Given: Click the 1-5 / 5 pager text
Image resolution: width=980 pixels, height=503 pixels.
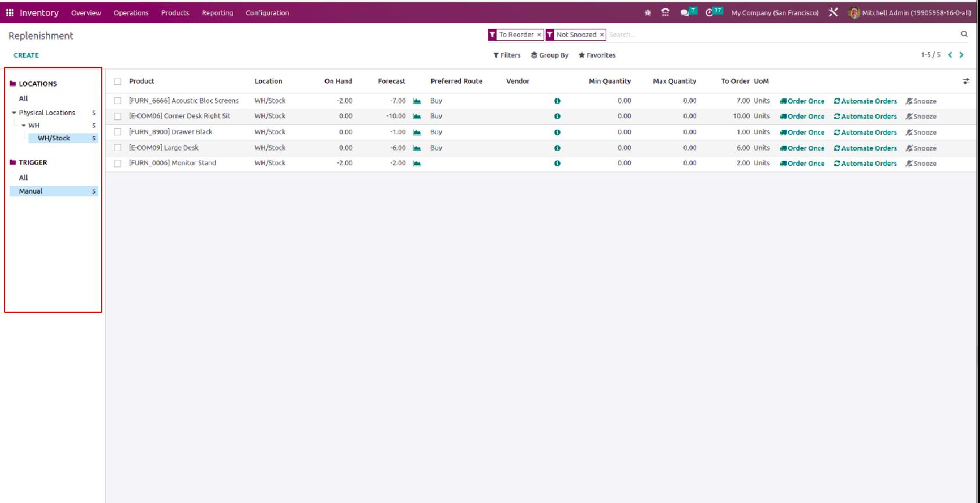Looking at the screenshot, I should tap(931, 55).
